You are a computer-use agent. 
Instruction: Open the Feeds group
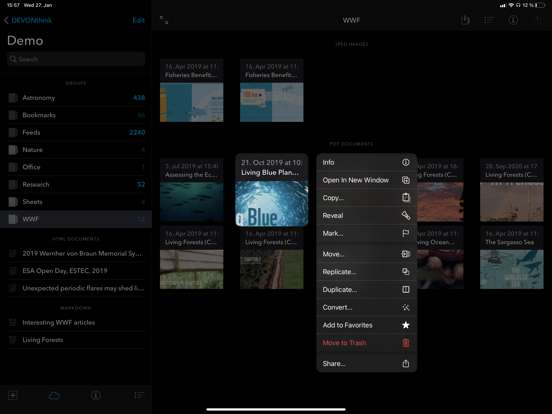(x=76, y=132)
